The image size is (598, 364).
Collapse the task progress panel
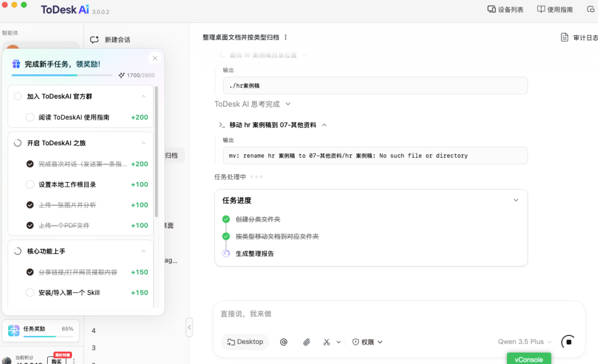point(516,200)
